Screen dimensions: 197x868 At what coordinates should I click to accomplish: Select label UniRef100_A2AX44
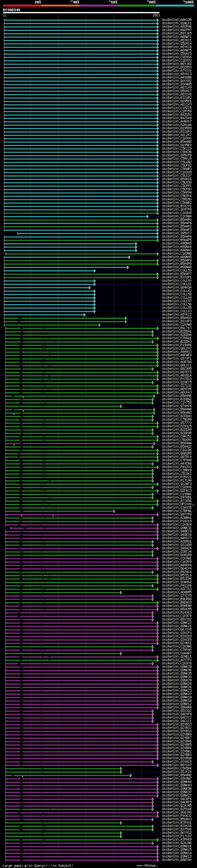[176, 125]
